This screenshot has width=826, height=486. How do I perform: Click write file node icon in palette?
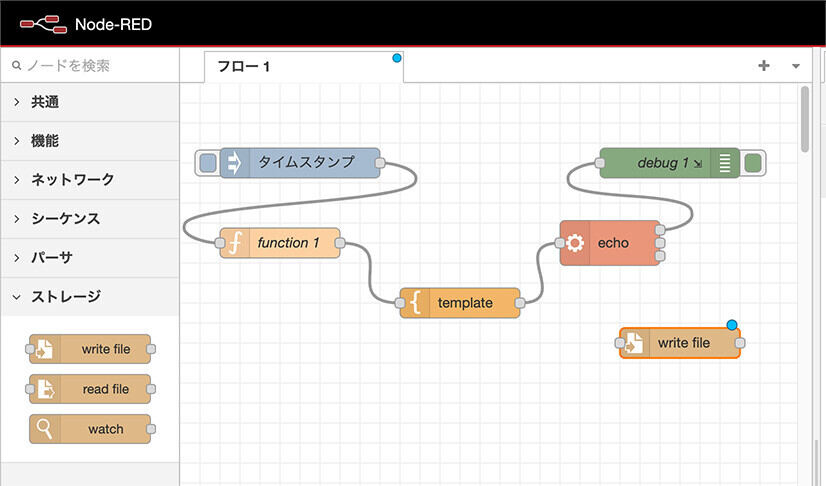45,349
